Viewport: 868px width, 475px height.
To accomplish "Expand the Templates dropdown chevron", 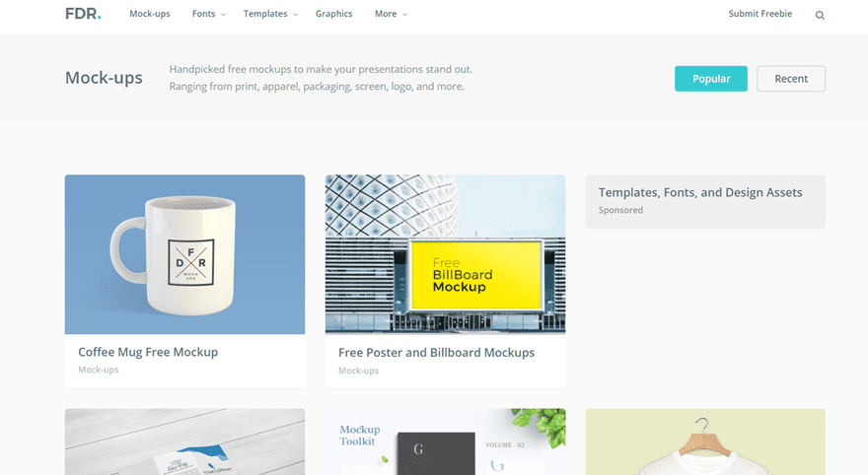I will [x=296, y=15].
